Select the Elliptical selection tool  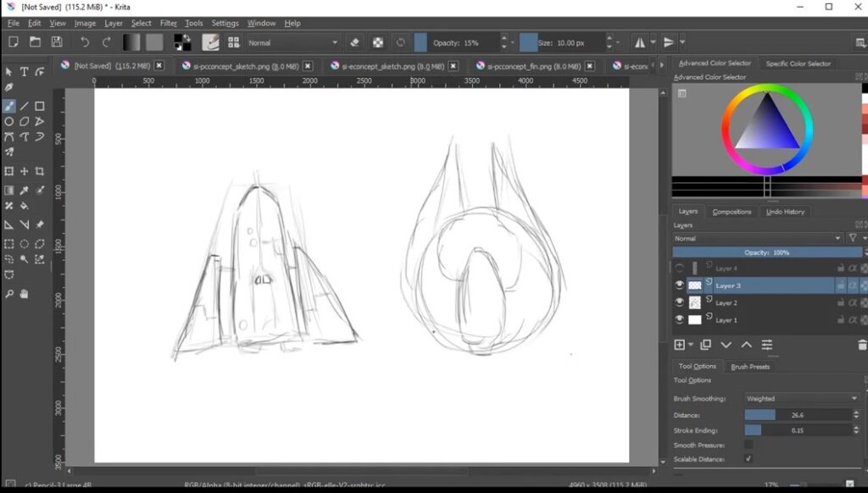point(25,244)
